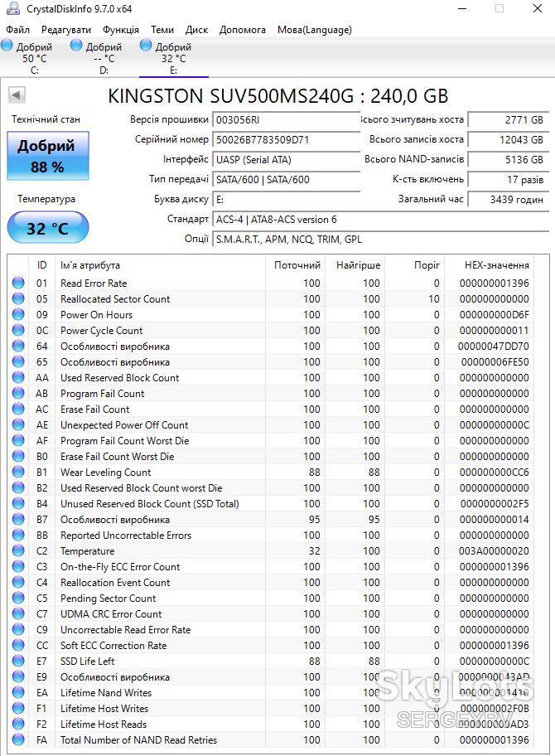Click the Добрий 88 % health status button

48,156
